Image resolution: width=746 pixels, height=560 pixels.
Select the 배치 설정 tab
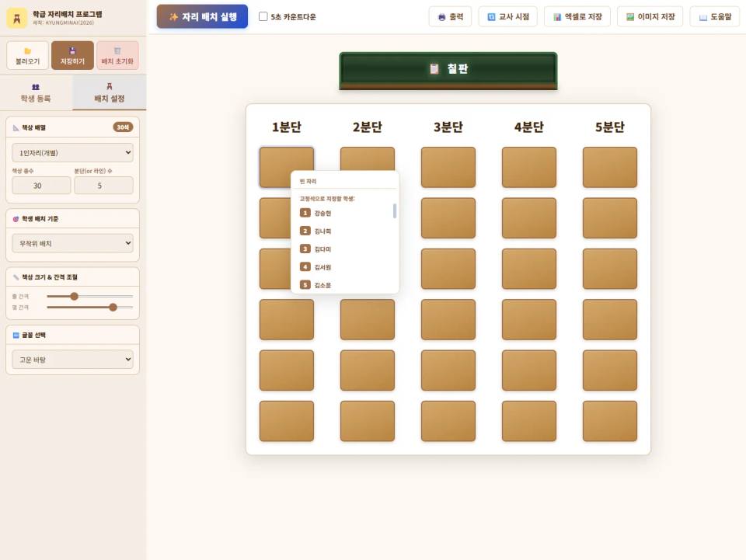coord(110,92)
